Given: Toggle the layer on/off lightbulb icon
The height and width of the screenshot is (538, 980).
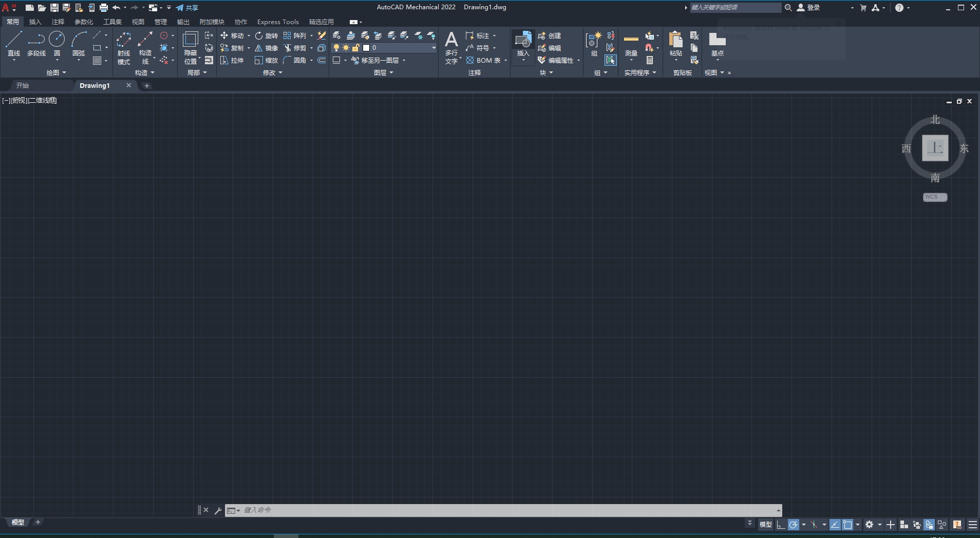Looking at the screenshot, I should pos(336,48).
